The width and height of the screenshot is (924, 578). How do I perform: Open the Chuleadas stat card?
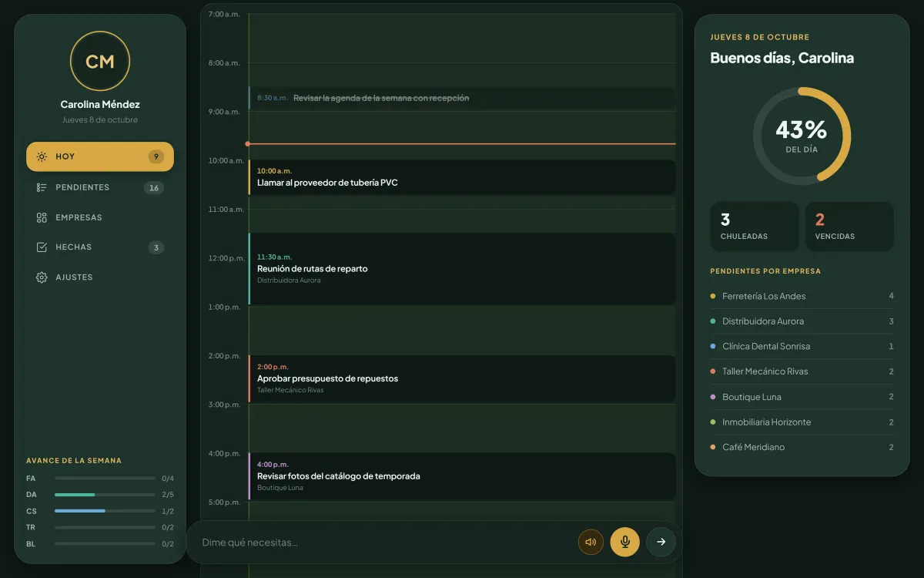click(755, 227)
